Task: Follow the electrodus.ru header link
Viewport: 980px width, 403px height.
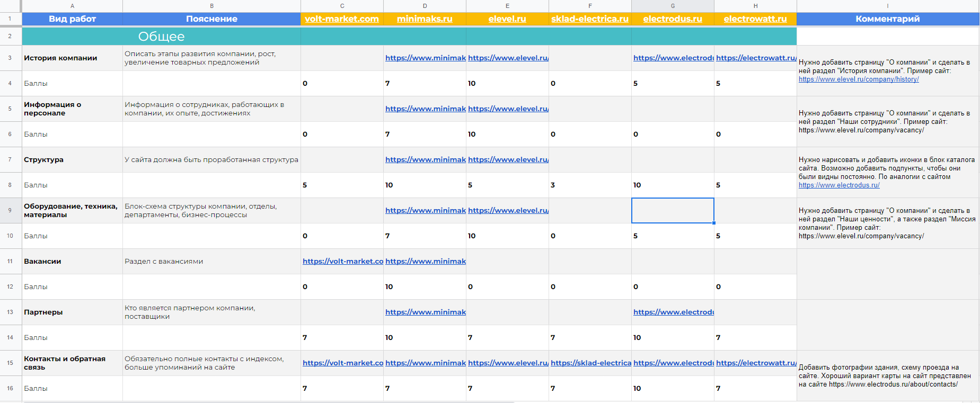Action: tap(673, 19)
